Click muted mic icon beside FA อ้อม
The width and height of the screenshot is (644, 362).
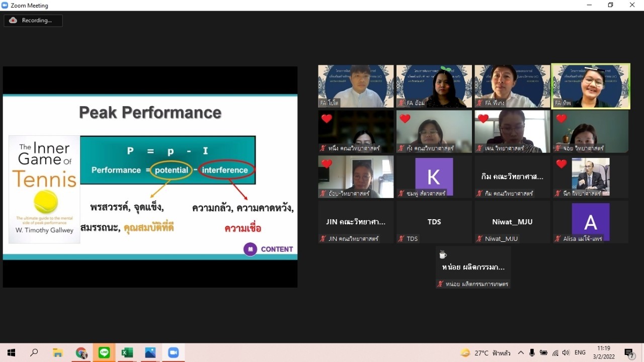(401, 103)
